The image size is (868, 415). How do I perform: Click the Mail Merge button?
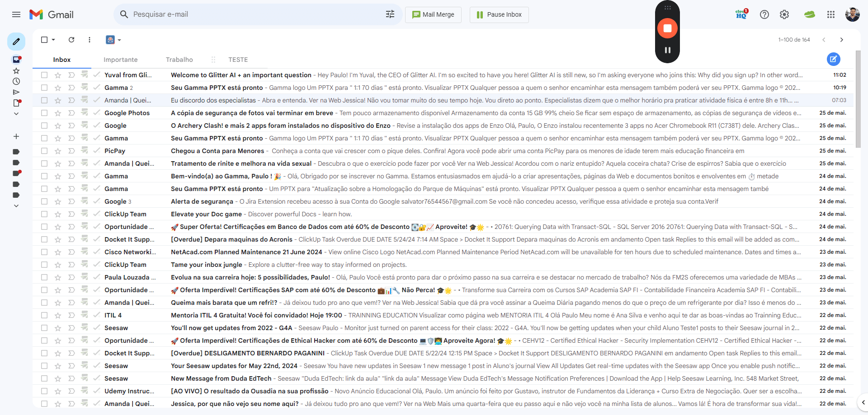click(x=433, y=14)
